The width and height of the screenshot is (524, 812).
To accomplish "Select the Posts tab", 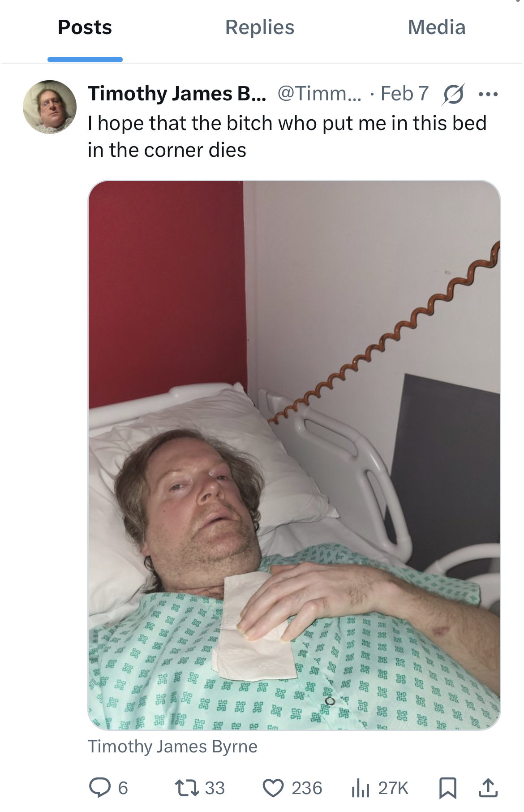I will point(85,27).
